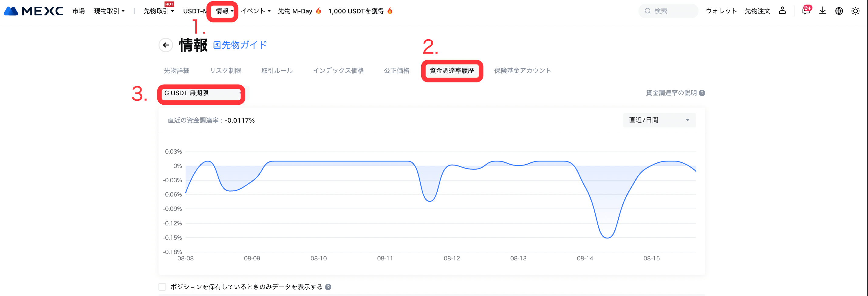Expand the 現物取引 menu
The width and height of the screenshot is (868, 296).
[x=109, y=11]
